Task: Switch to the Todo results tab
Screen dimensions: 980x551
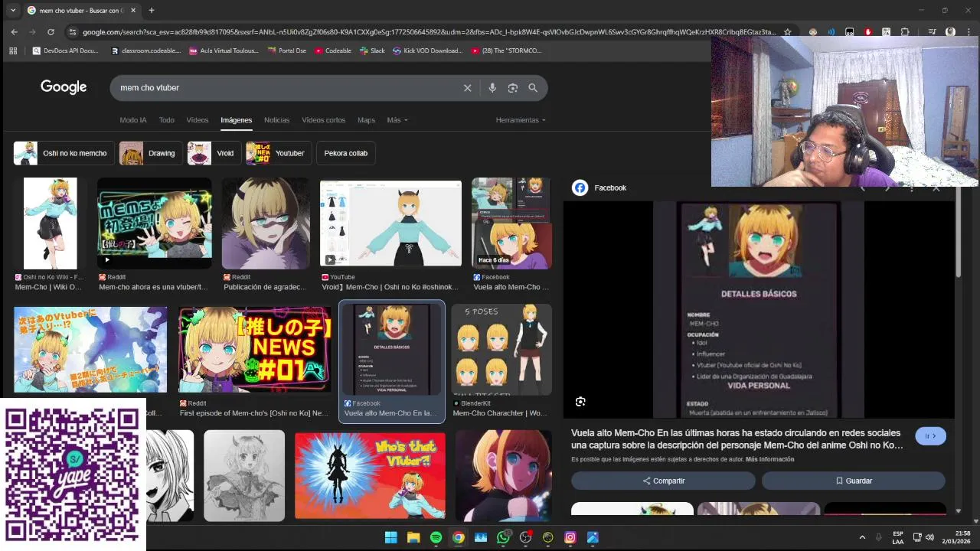Action: [x=166, y=120]
